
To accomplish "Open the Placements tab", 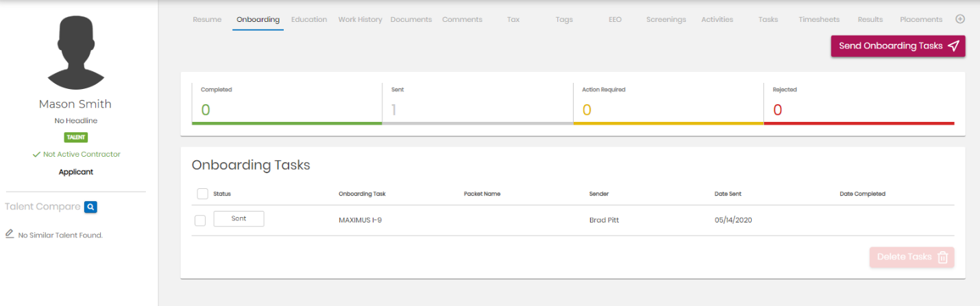I will pyautogui.click(x=921, y=19).
